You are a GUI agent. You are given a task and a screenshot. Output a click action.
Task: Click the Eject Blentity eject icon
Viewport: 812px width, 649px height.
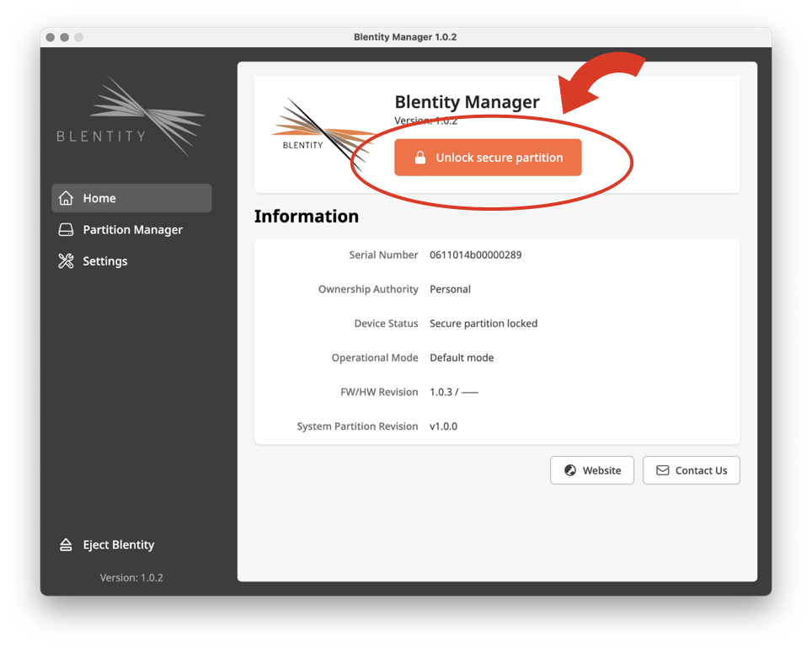[66, 544]
